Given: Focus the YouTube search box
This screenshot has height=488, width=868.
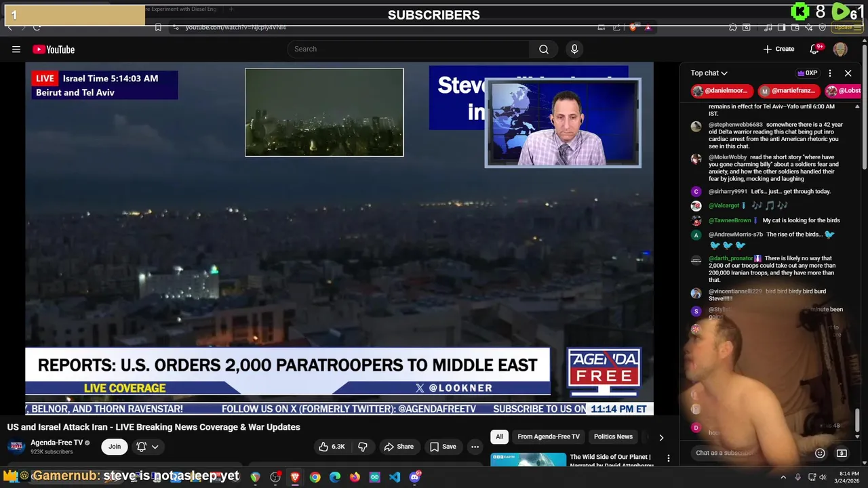Looking at the screenshot, I should (408, 49).
